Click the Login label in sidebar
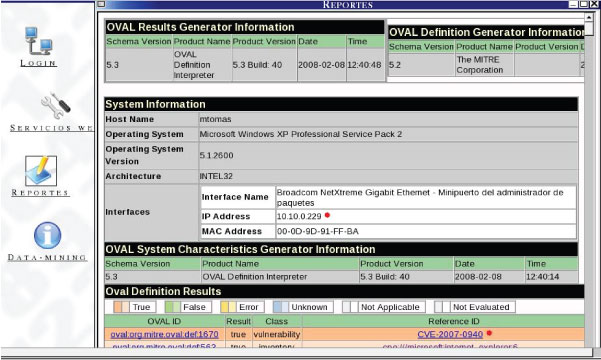The width and height of the screenshot is (601, 360). coord(39,63)
